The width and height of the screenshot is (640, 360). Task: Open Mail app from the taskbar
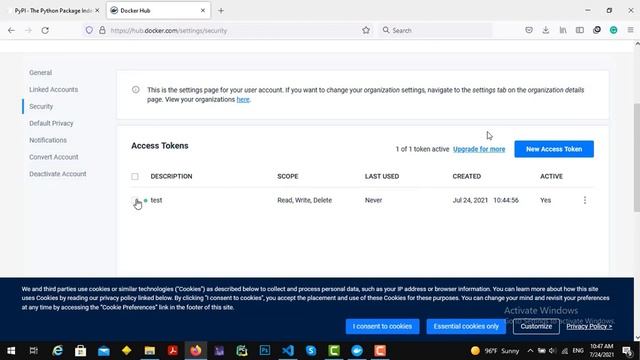coord(104,351)
